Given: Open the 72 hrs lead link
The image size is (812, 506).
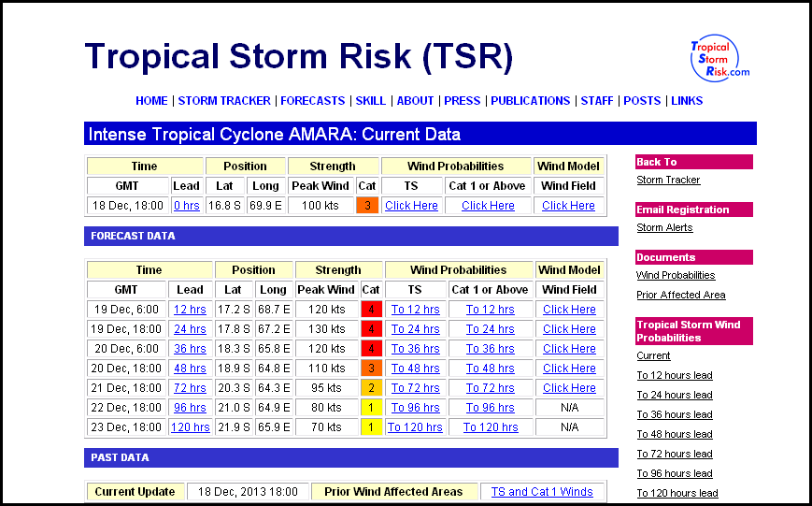Looking at the screenshot, I should point(190,388).
